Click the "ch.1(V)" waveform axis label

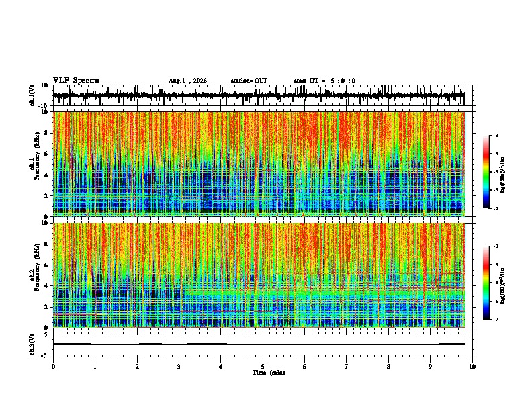point(33,95)
